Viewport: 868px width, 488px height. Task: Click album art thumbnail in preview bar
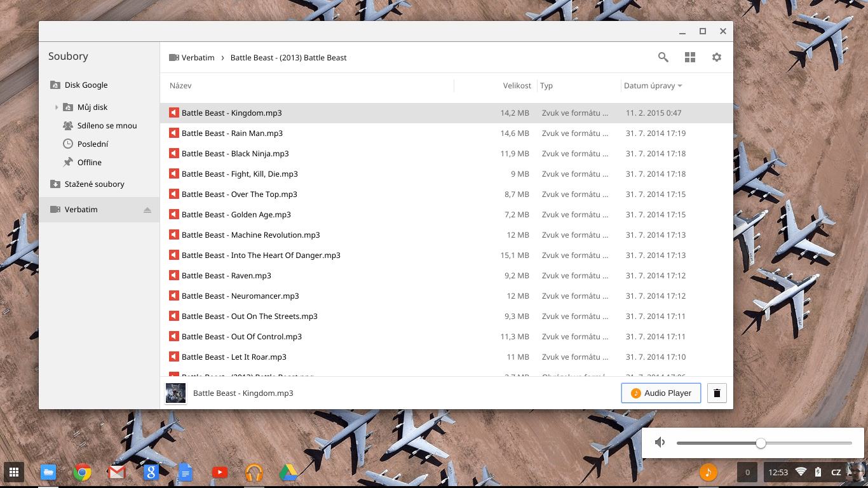click(175, 393)
